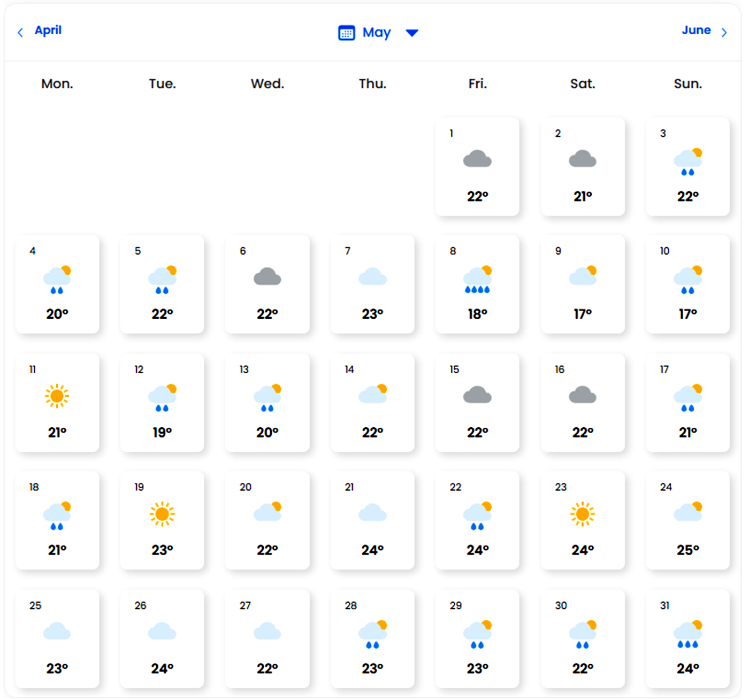
Task: Click the calendar icon beside May
Action: 346,33
